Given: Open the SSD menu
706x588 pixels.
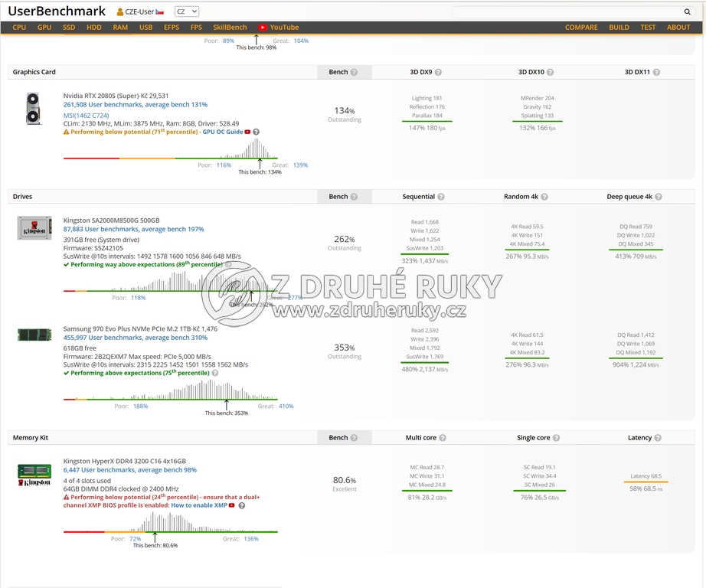Looking at the screenshot, I should point(69,28).
